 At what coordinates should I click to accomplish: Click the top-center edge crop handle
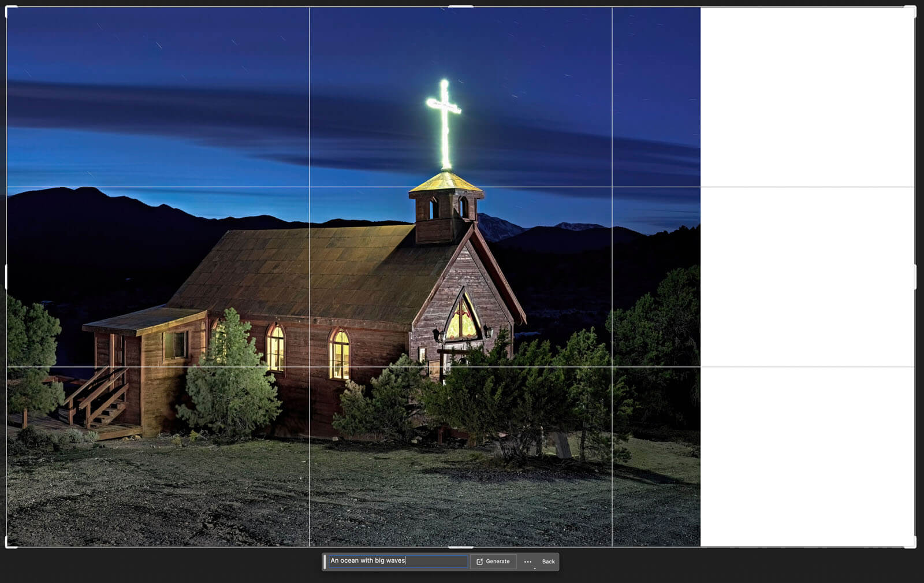point(461,7)
